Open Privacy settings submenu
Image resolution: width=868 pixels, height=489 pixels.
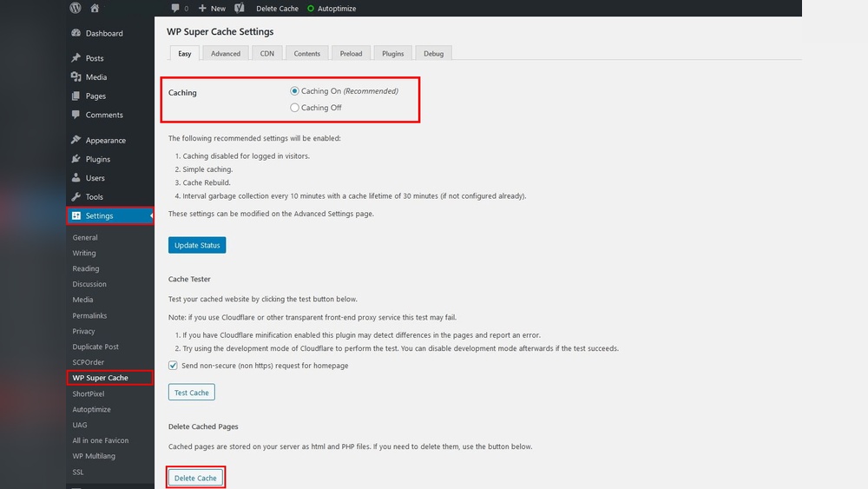[83, 331]
